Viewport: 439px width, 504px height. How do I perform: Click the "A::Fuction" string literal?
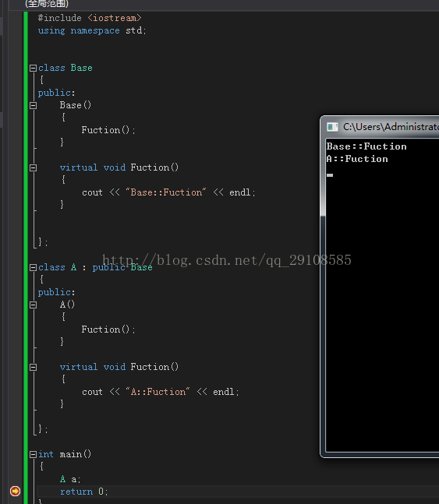pos(158,392)
